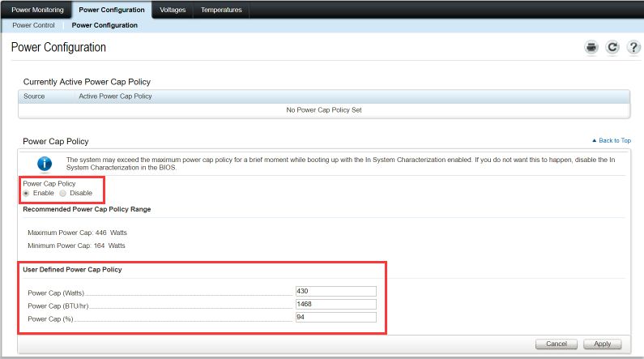This screenshot has height=359, width=644.
Task: Select the Disable power cap radio button
Action: click(63, 193)
